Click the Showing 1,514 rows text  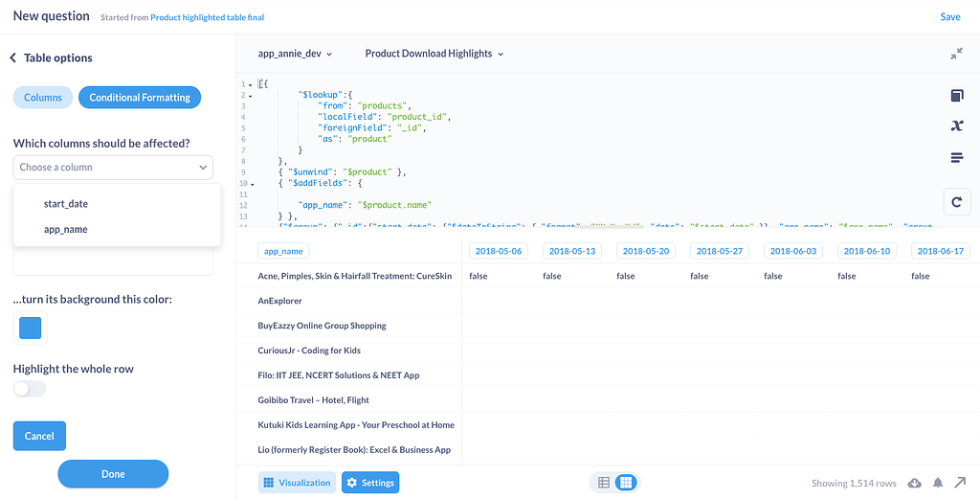tap(854, 484)
